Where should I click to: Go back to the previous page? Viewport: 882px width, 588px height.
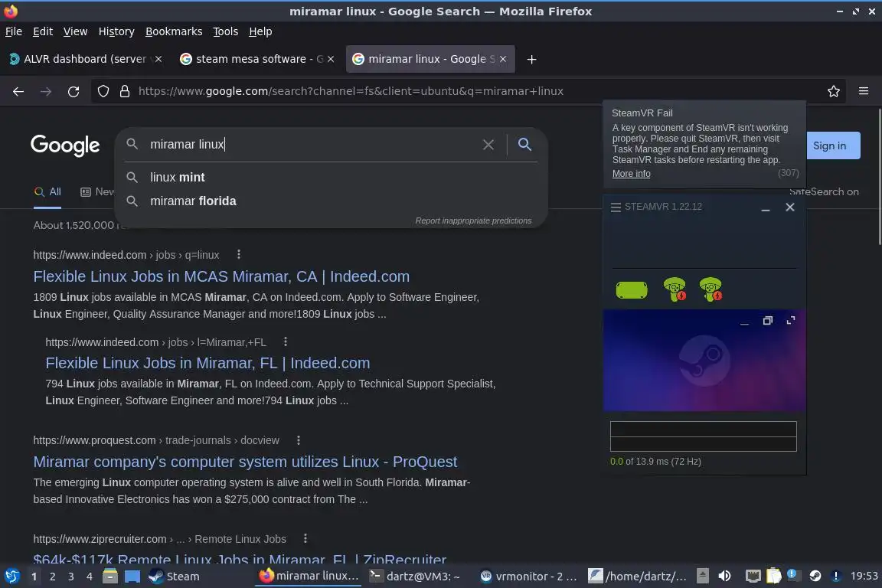tap(18, 91)
